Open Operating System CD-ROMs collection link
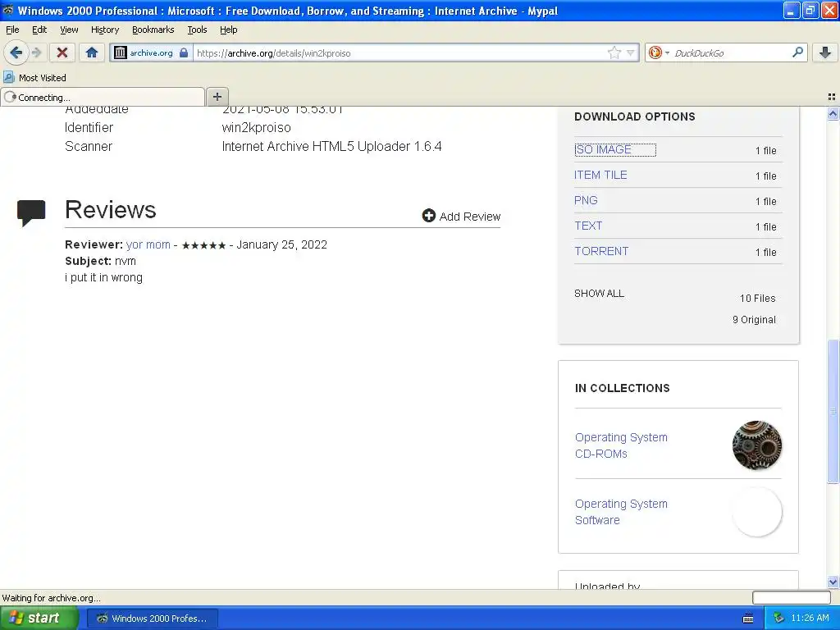 (621, 445)
